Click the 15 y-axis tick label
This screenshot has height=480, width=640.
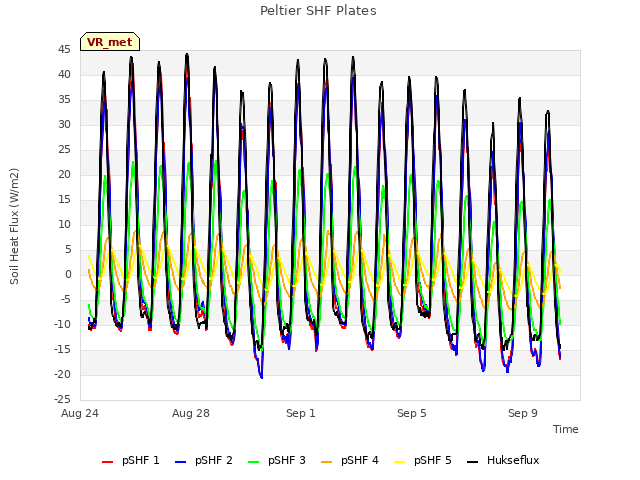[x=64, y=200]
